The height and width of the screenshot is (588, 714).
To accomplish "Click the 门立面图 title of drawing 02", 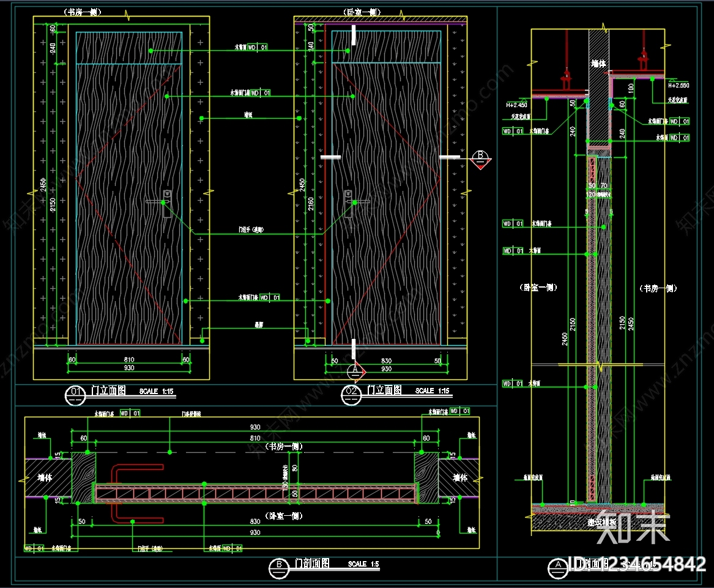I will coord(384,390).
